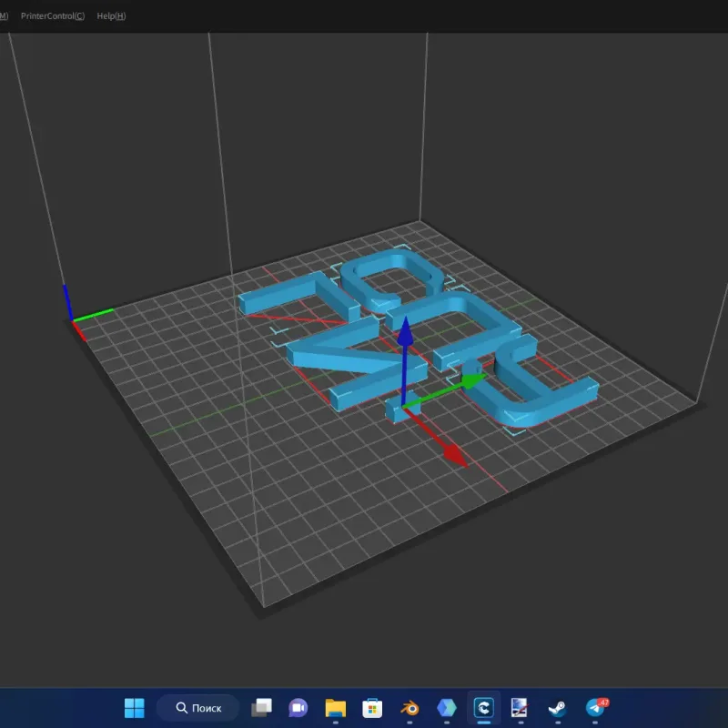Screen dimensions: 728x728
Task: Open the PrinterControl(C) menu
Action: (53, 15)
